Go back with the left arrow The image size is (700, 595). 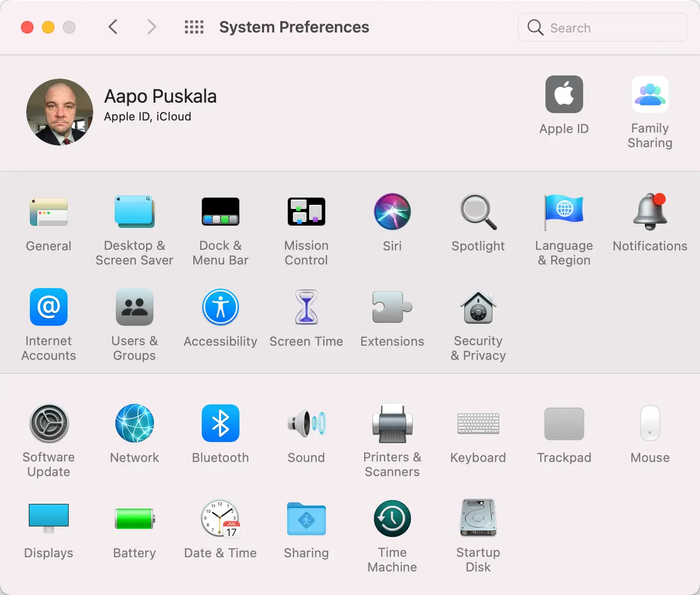point(113,27)
